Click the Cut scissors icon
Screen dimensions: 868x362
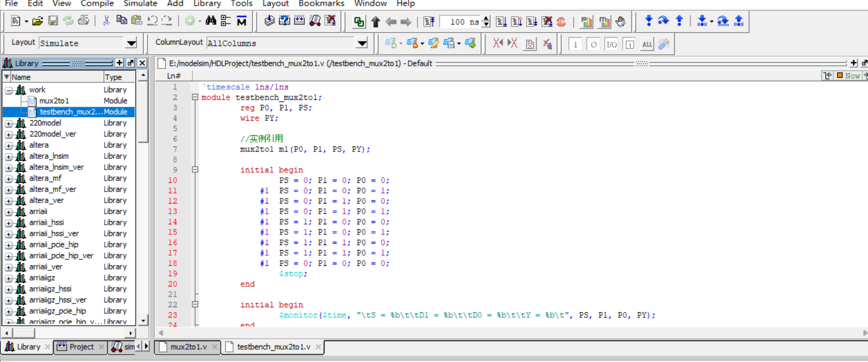(106, 21)
